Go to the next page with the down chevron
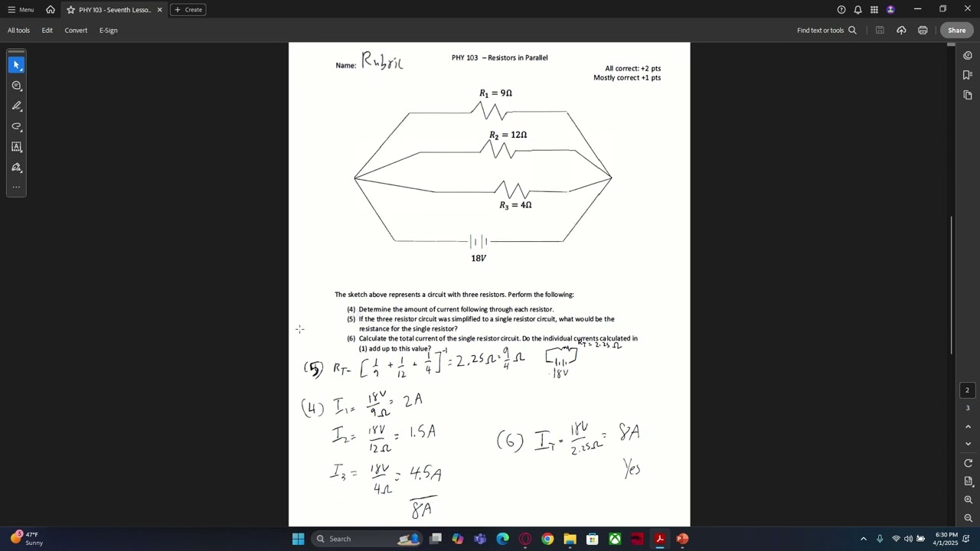Image resolution: width=980 pixels, height=551 pixels. click(968, 444)
